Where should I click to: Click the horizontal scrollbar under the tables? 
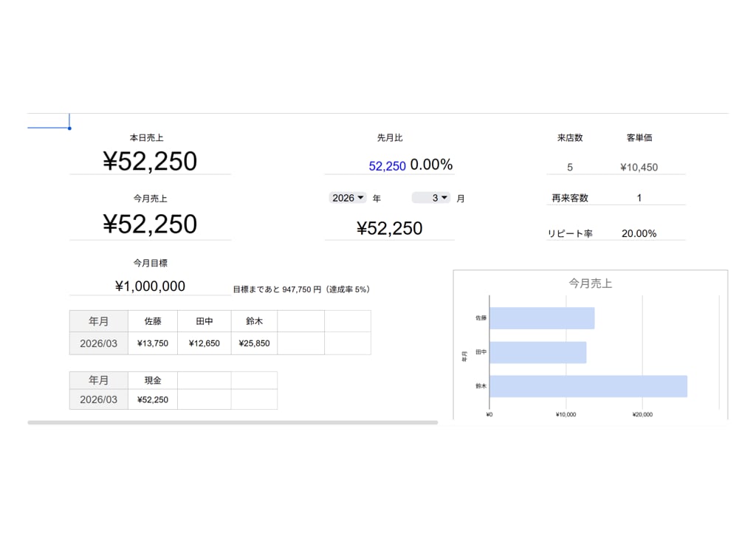[233, 423]
